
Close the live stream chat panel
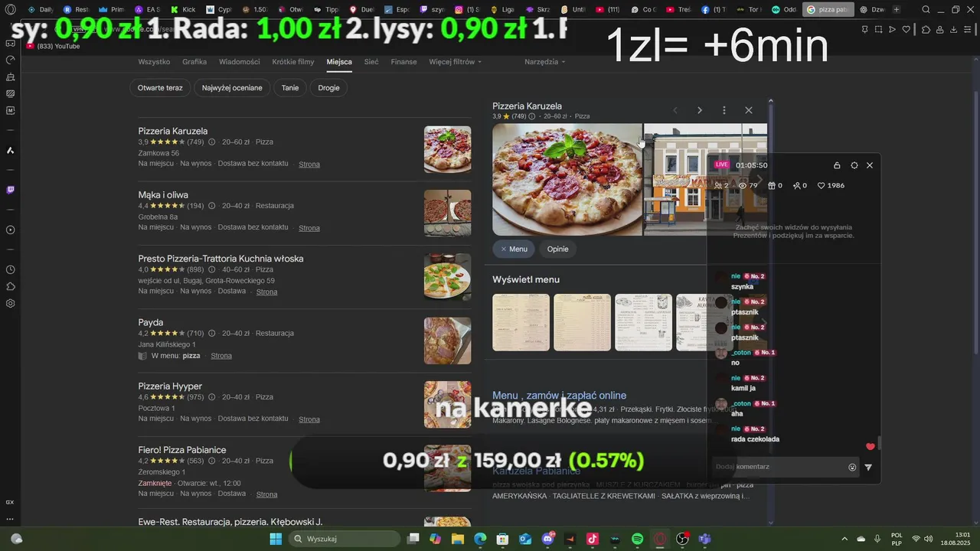(870, 165)
